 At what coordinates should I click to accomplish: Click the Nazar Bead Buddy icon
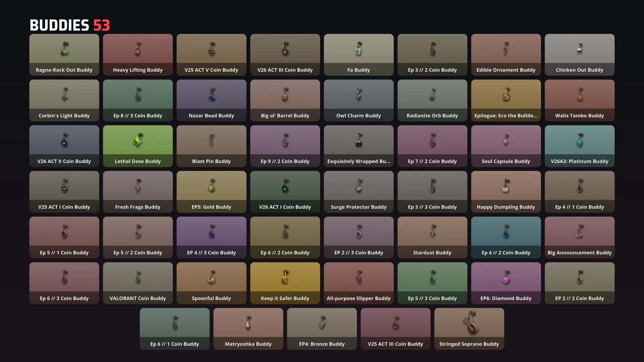(x=211, y=95)
